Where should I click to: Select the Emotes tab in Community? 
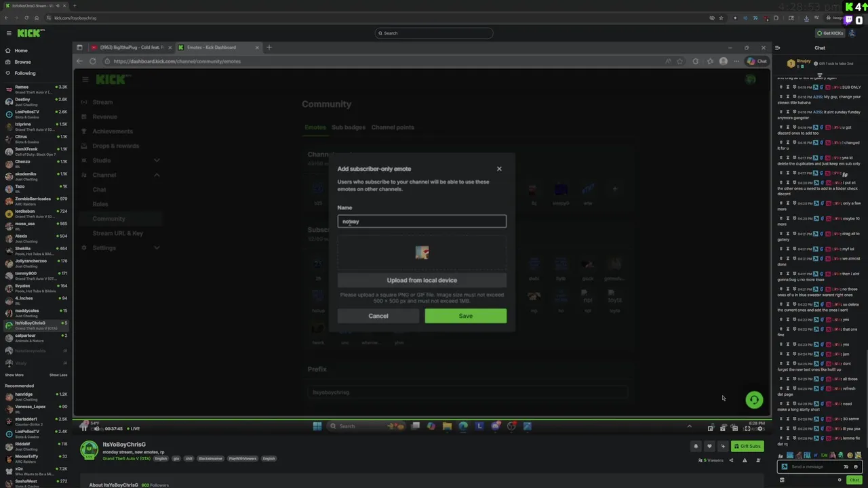[x=315, y=127]
